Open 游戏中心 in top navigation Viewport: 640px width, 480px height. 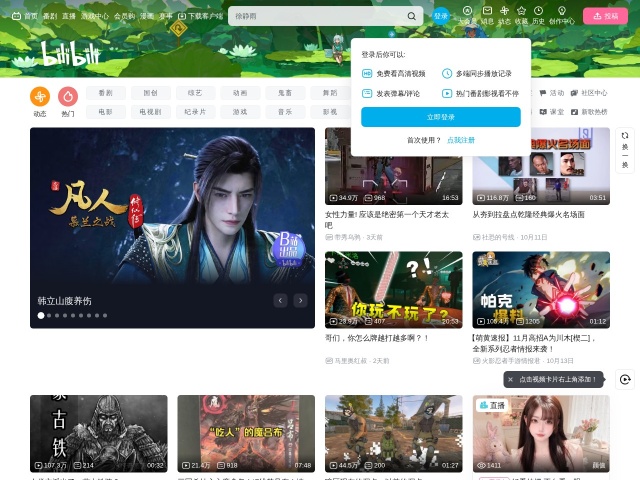[x=95, y=16]
